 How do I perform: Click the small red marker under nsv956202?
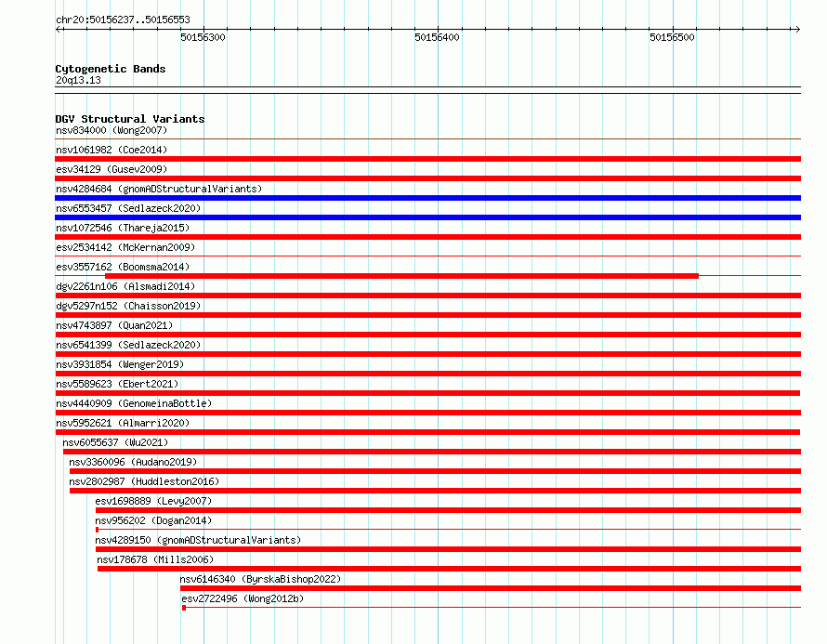(97, 530)
